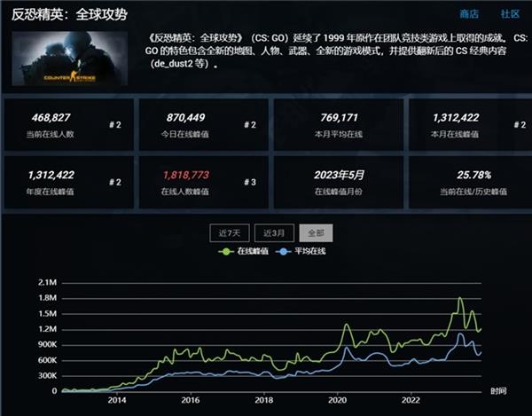Select the 2023年5月 在线峰值月份 card
Image resolution: width=532 pixels, height=416 pixels.
click(336, 182)
